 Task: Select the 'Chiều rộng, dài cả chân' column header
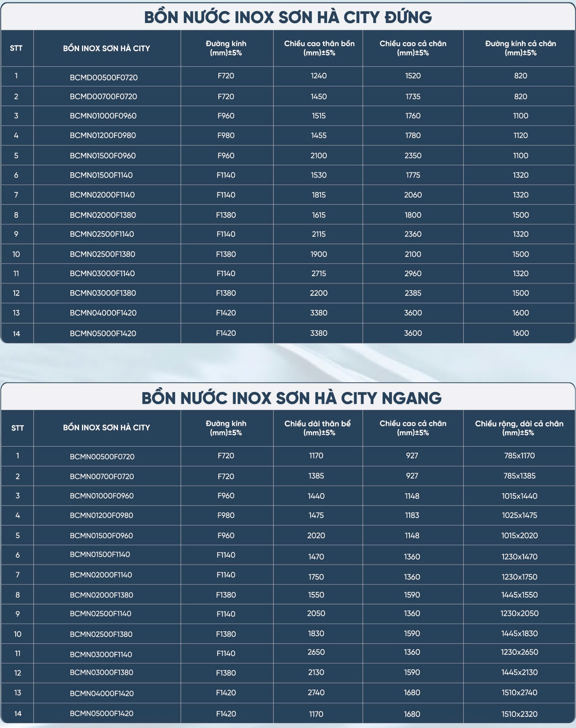pos(519,428)
